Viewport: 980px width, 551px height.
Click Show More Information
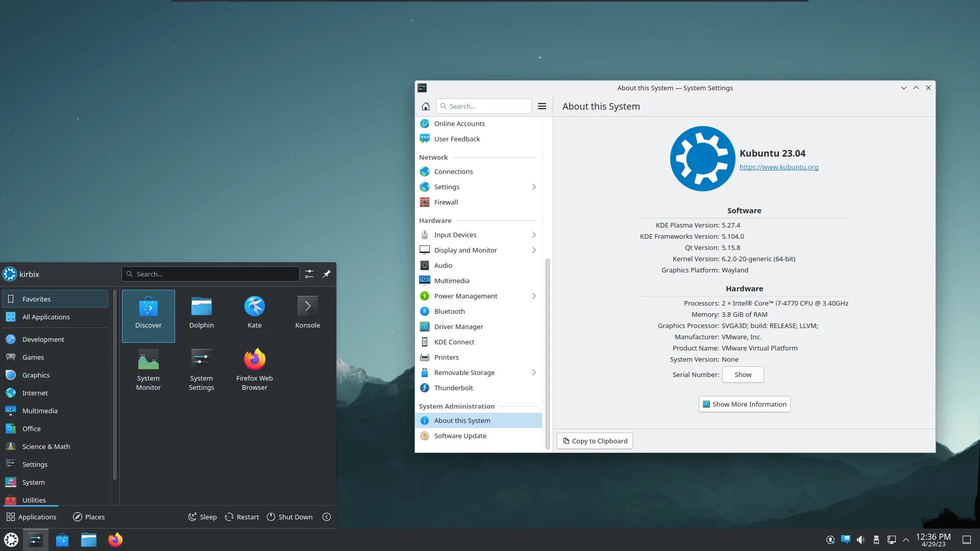coord(744,404)
